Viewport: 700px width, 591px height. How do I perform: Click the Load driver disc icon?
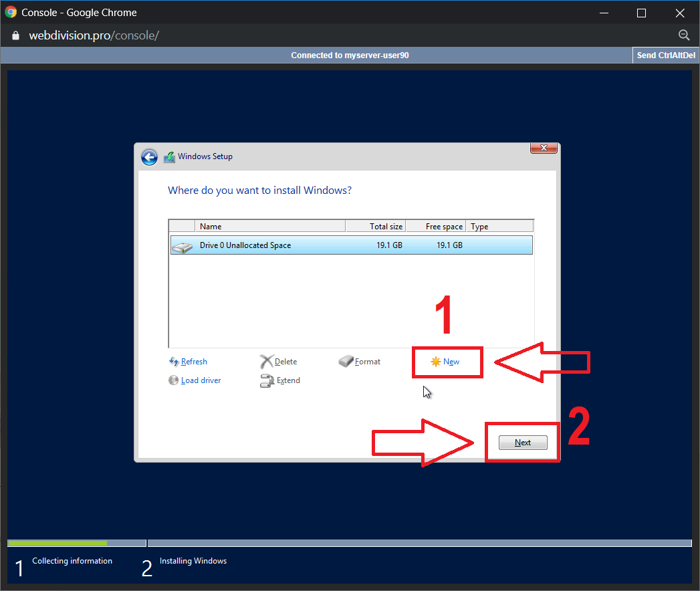coord(174,380)
